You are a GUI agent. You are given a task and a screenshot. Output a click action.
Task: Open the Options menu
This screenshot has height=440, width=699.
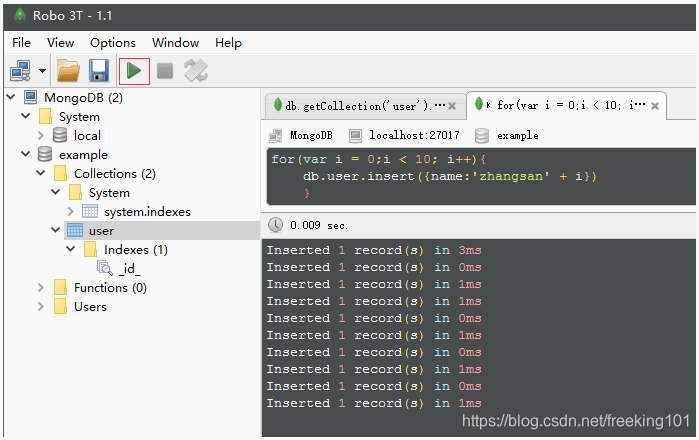[x=113, y=43]
